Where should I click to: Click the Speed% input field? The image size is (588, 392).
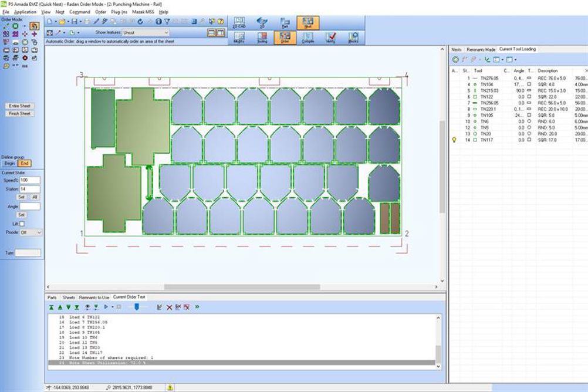29,180
